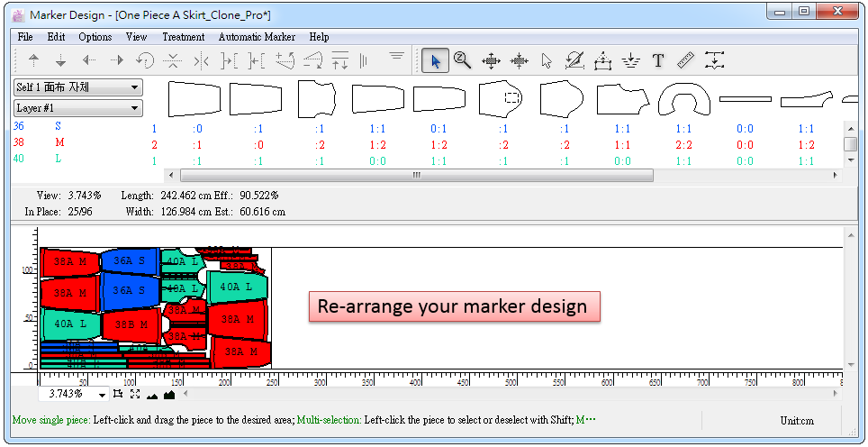Click the blue 36A S marker piece
Image resolution: width=868 pixels, height=447 pixels.
pyautogui.click(x=130, y=261)
